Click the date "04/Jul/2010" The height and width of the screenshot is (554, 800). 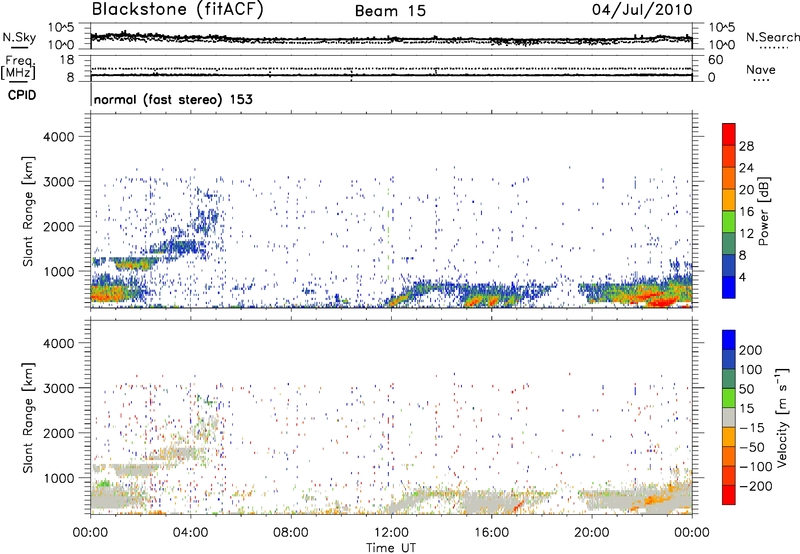642,10
